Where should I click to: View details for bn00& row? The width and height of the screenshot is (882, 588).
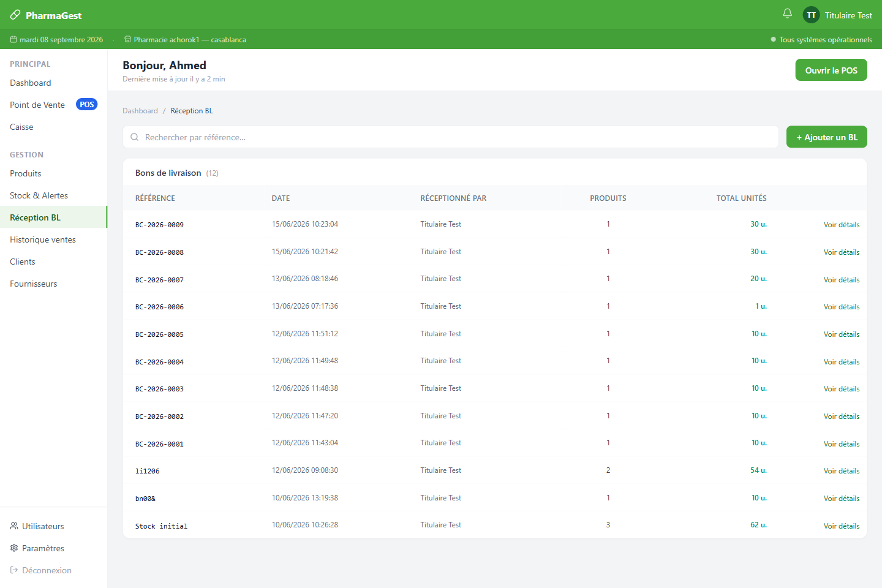tap(842, 499)
